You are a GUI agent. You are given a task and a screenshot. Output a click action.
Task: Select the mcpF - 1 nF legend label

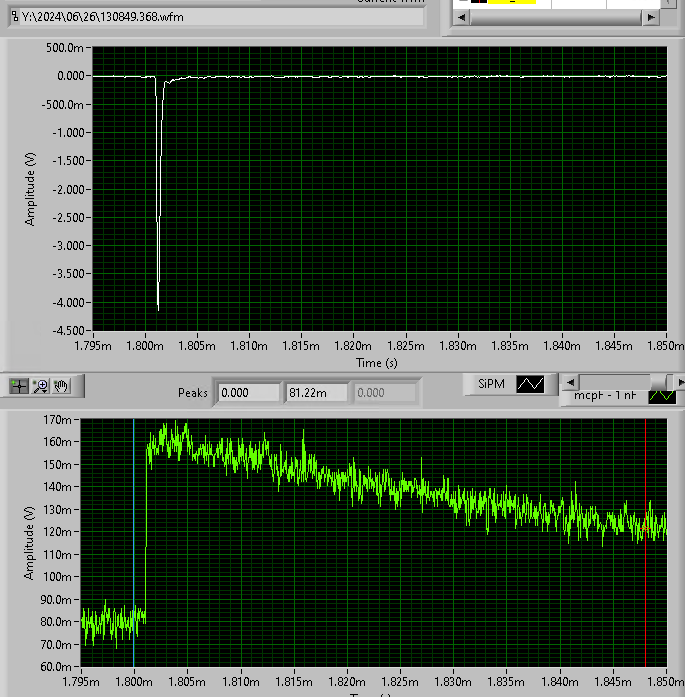pyautogui.click(x=605, y=396)
